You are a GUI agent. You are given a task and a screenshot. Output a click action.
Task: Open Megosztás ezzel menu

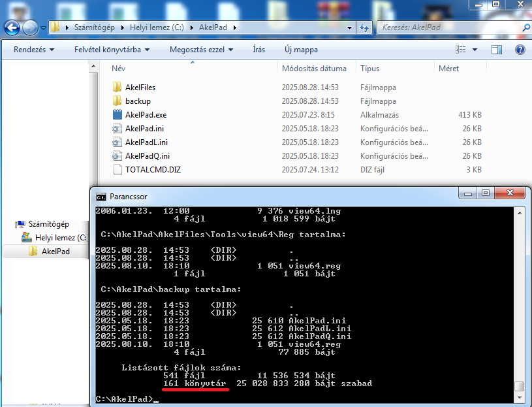[202, 50]
